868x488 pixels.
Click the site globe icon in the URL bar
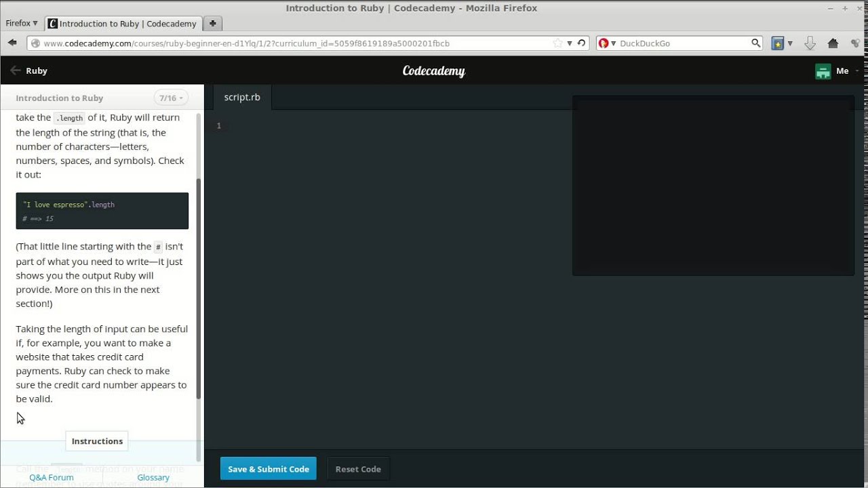(x=35, y=43)
